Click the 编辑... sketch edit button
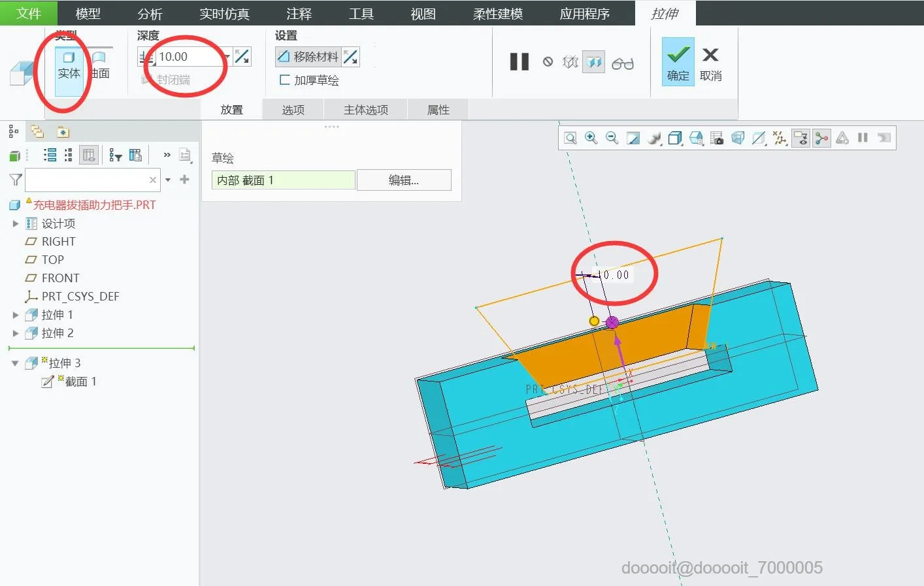924x586 pixels. pos(404,180)
